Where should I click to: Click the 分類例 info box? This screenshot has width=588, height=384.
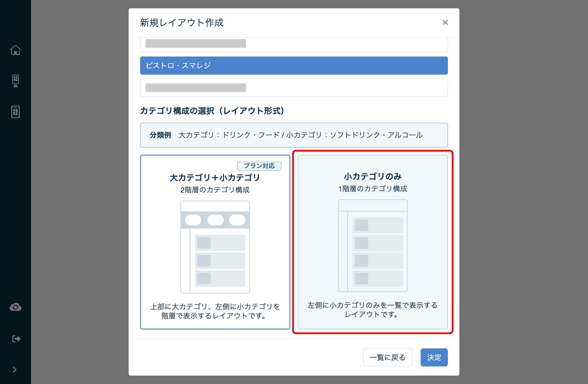tap(294, 135)
